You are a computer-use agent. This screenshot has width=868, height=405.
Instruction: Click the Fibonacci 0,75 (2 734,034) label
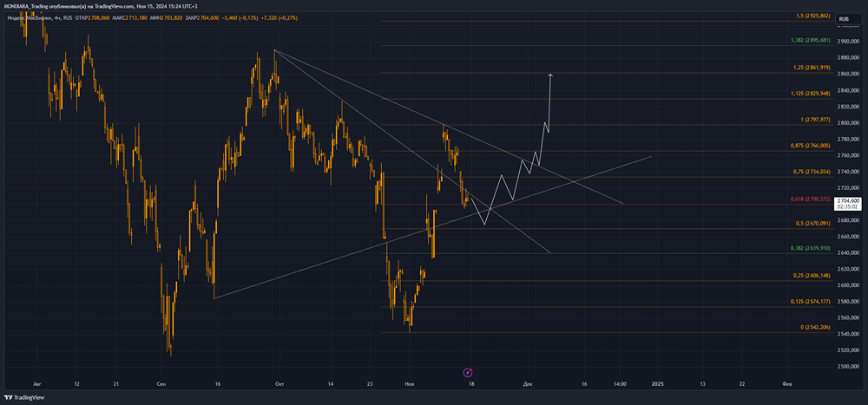pyautogui.click(x=812, y=172)
